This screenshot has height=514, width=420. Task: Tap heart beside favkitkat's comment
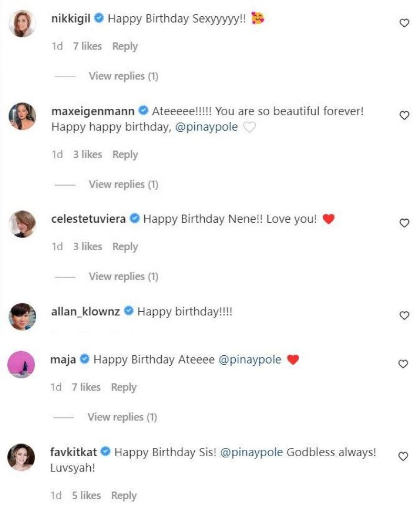404,456
